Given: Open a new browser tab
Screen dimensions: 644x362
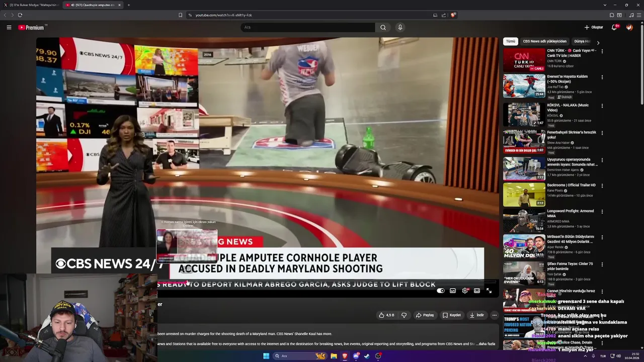Looking at the screenshot, I should (x=129, y=5).
